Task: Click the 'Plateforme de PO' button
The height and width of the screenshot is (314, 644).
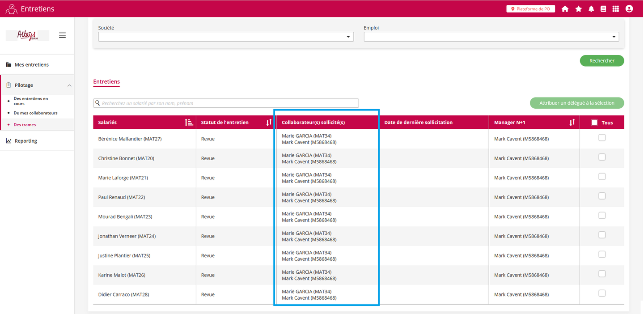Action: click(530, 9)
